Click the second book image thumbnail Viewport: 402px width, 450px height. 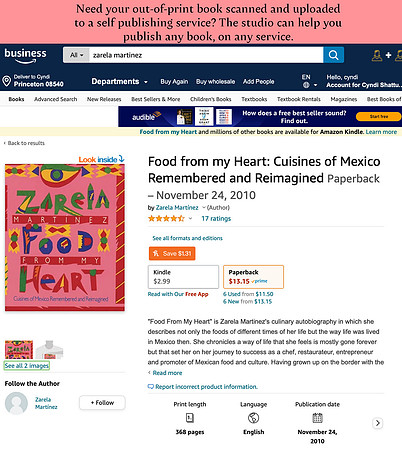(x=49, y=349)
